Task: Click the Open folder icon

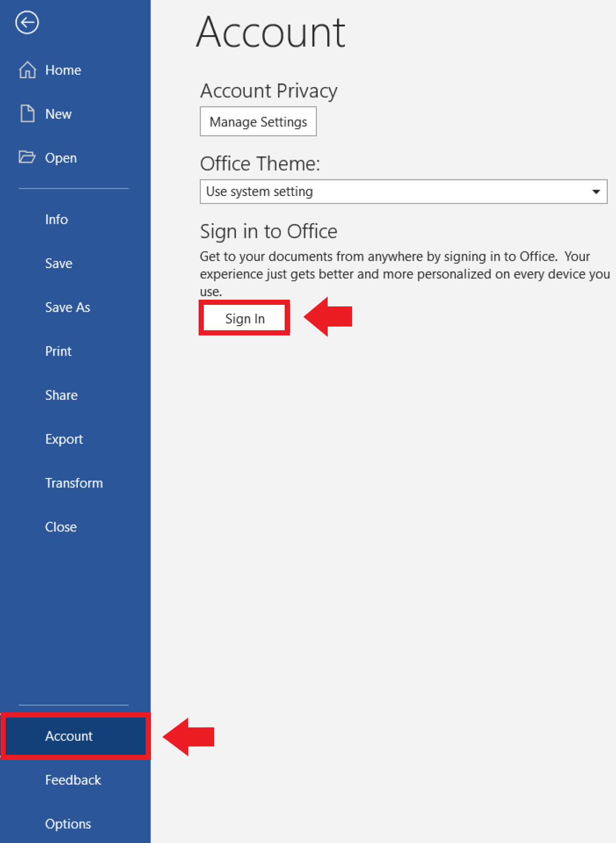Action: (27, 157)
